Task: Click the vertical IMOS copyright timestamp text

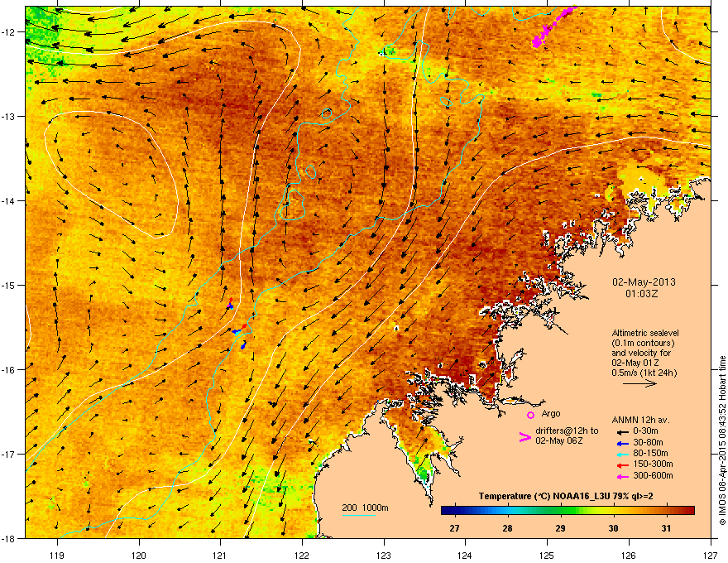Action: click(x=722, y=440)
